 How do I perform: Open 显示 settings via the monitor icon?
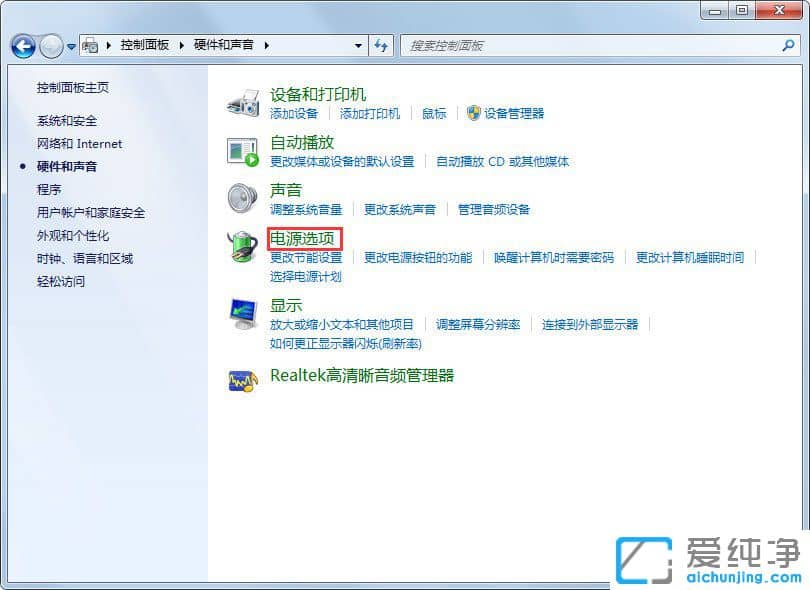(243, 312)
